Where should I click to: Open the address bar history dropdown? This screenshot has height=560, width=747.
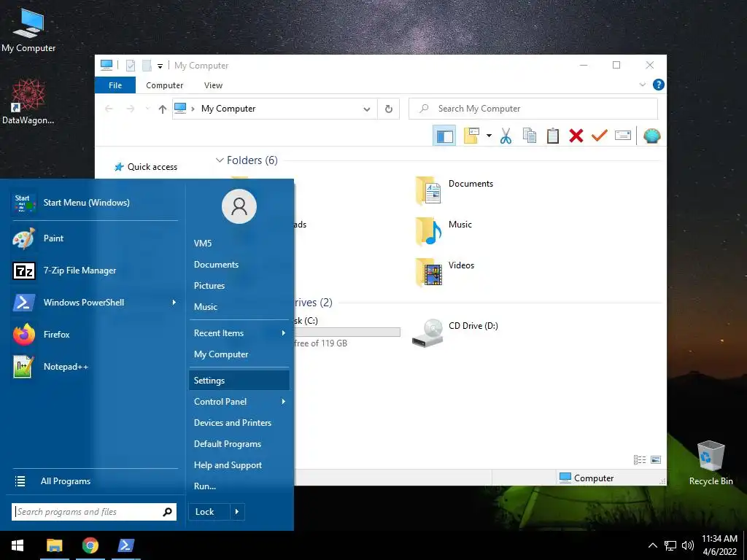point(367,109)
